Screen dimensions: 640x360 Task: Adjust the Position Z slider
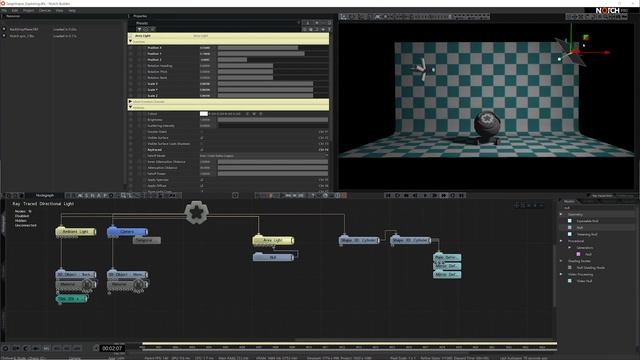click(273, 60)
